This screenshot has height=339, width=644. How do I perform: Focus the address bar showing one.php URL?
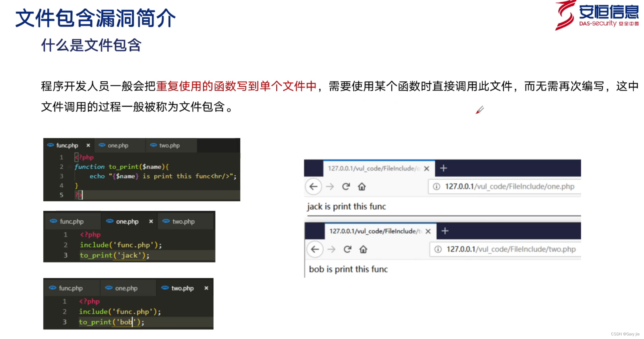[x=504, y=186]
